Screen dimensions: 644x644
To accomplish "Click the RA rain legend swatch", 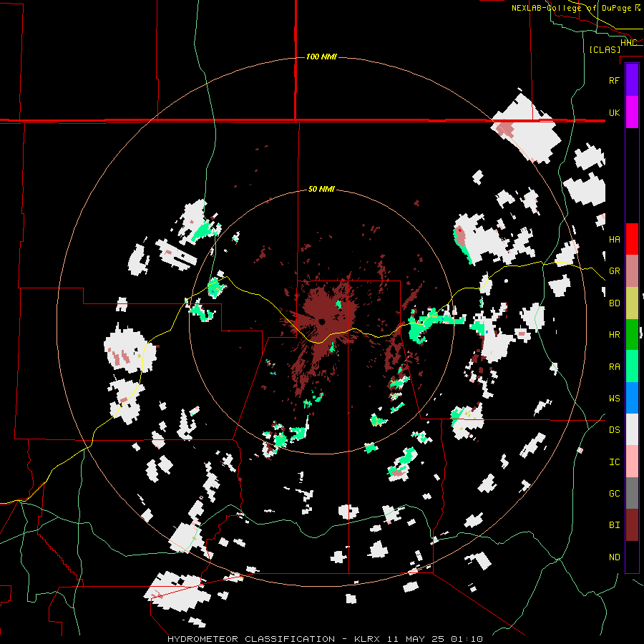I will click(x=632, y=366).
